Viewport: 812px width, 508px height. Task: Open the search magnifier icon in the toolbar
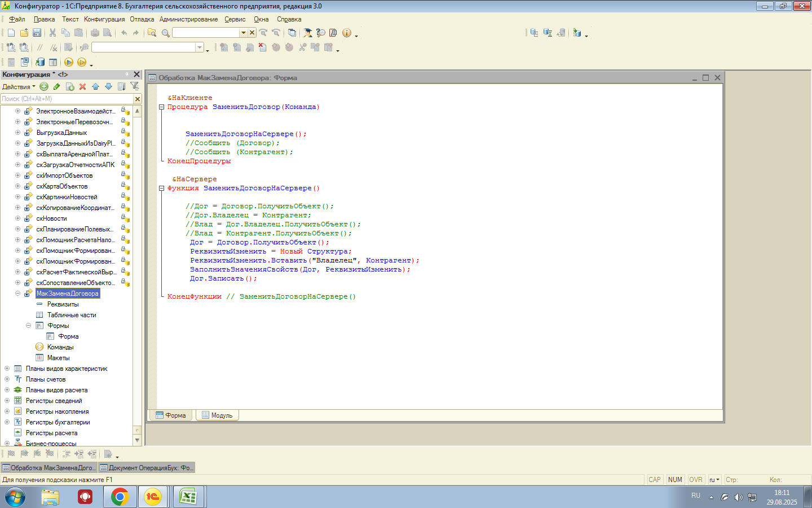(x=165, y=33)
